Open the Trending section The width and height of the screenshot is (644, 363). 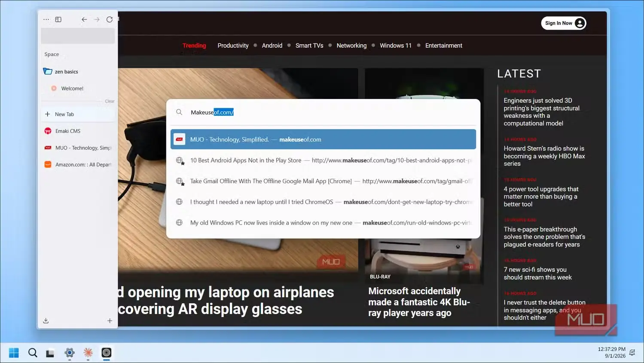194,45
